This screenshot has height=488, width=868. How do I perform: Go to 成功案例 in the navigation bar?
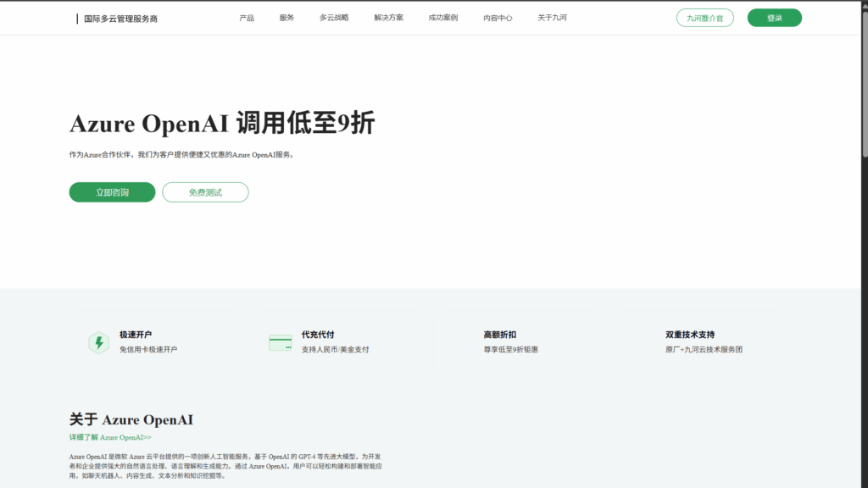(442, 18)
